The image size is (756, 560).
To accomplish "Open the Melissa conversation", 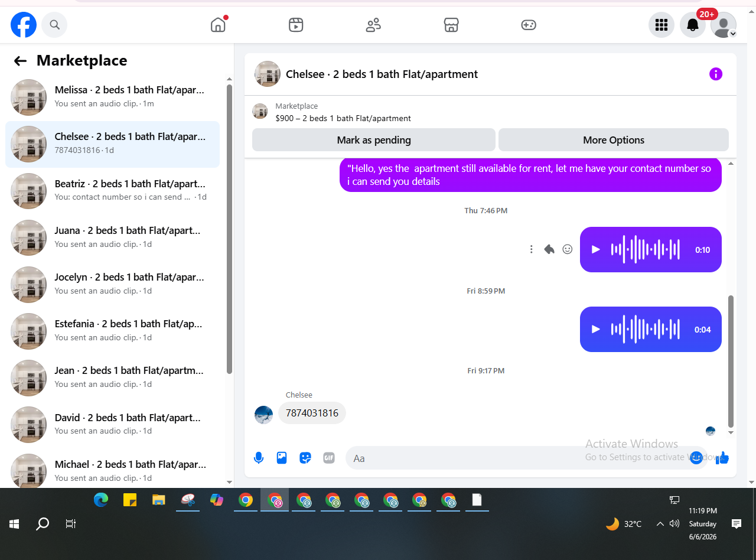I will click(x=112, y=97).
